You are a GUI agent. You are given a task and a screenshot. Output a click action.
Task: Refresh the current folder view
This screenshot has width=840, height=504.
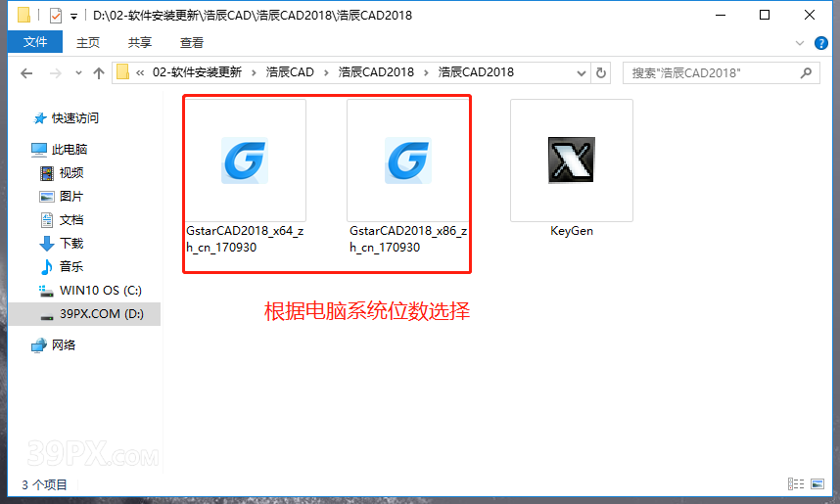(601, 72)
